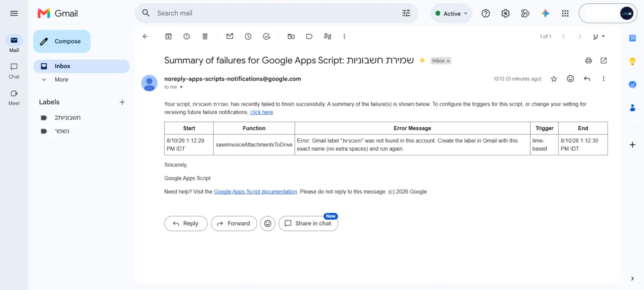Click the Compose button

click(x=62, y=41)
